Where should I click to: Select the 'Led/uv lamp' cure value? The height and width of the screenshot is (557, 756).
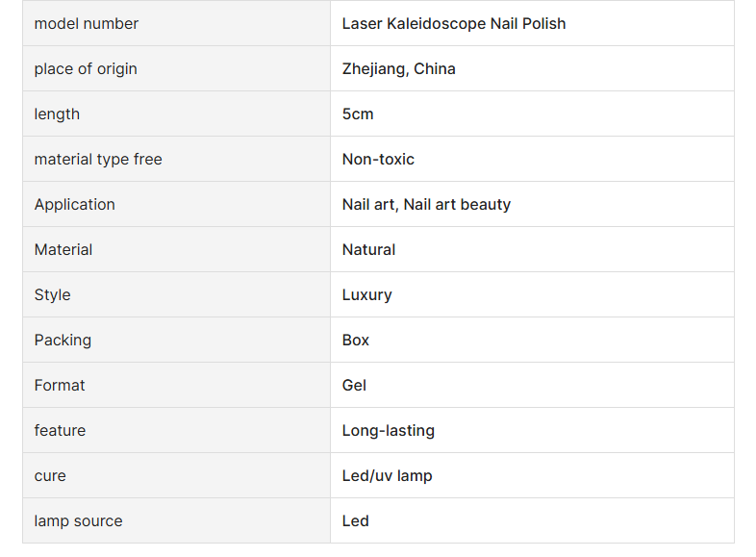click(388, 475)
